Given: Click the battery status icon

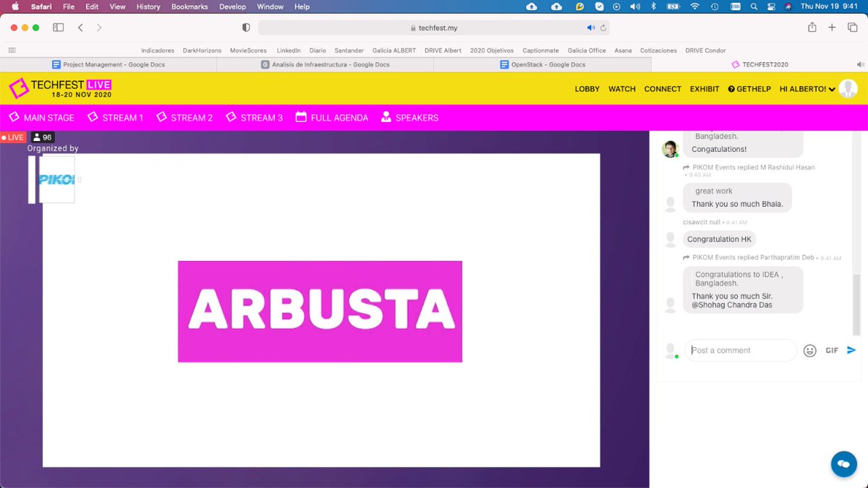Looking at the screenshot, I should pyautogui.click(x=672, y=7).
